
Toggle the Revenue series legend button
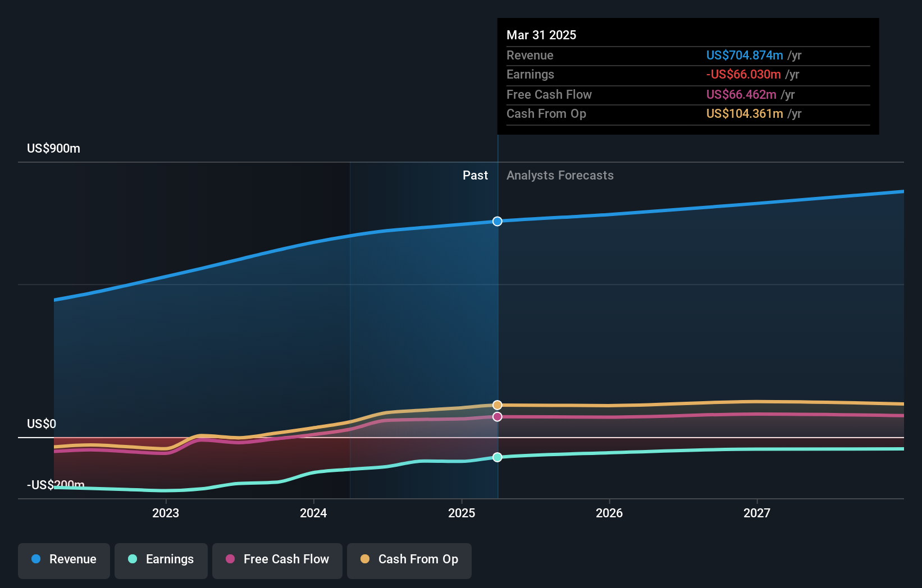(64, 561)
